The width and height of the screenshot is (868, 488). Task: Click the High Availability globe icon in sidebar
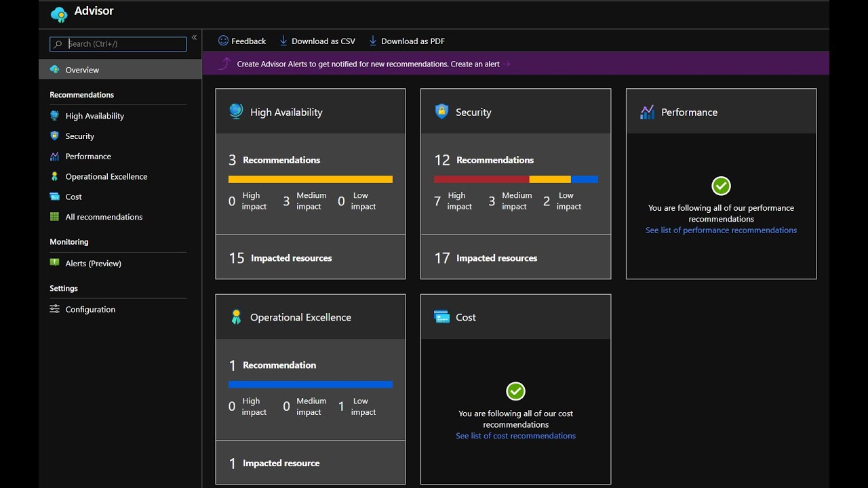54,116
